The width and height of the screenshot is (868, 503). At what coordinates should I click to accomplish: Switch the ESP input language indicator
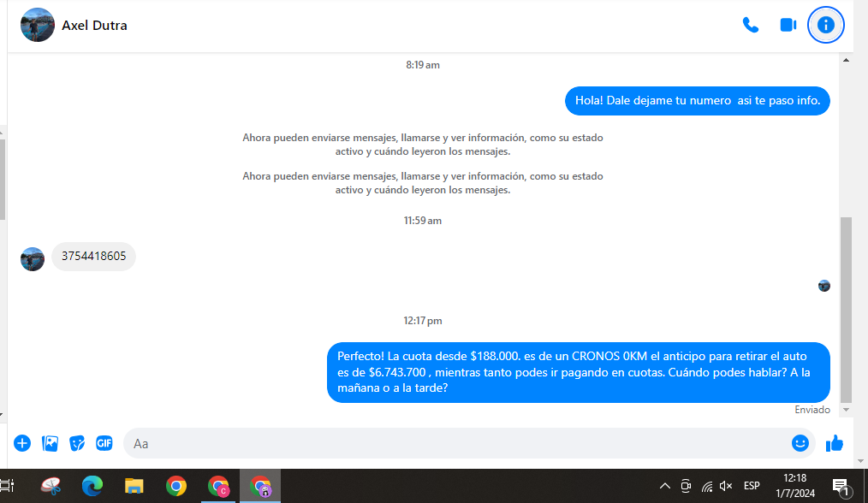tap(752, 486)
